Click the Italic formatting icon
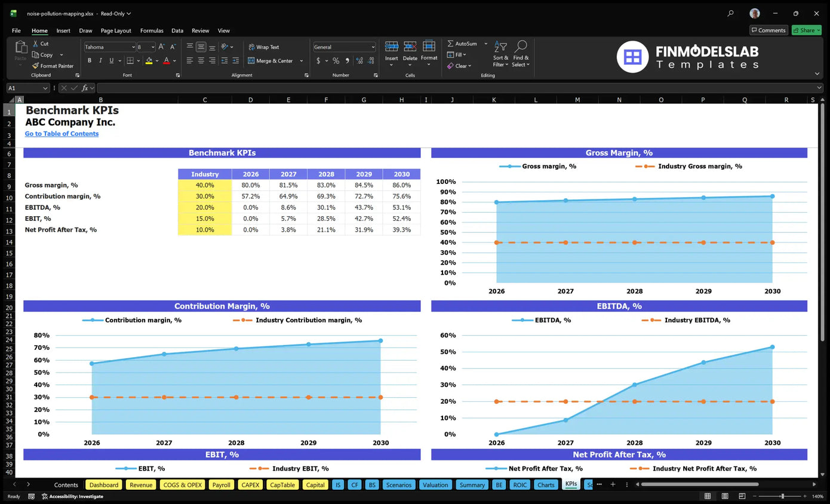 [100, 60]
